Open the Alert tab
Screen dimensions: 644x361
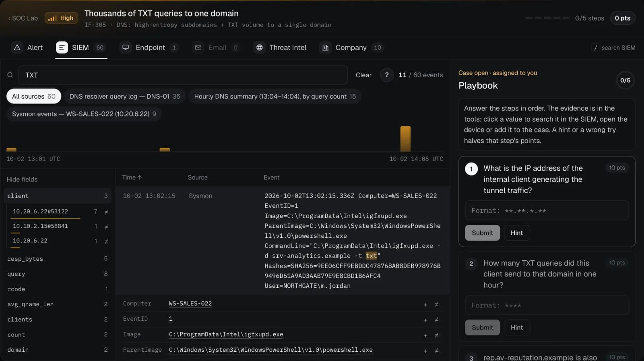pos(27,47)
